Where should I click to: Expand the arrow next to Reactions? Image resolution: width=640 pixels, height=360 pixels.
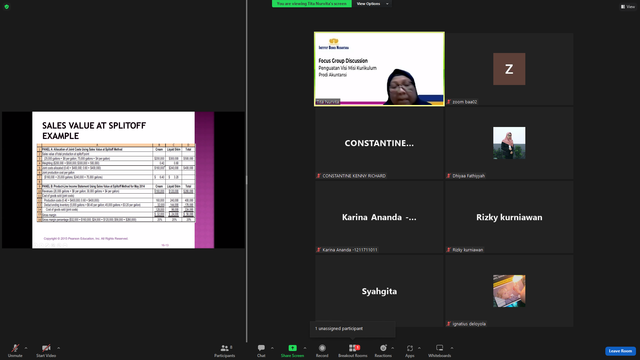point(393,348)
